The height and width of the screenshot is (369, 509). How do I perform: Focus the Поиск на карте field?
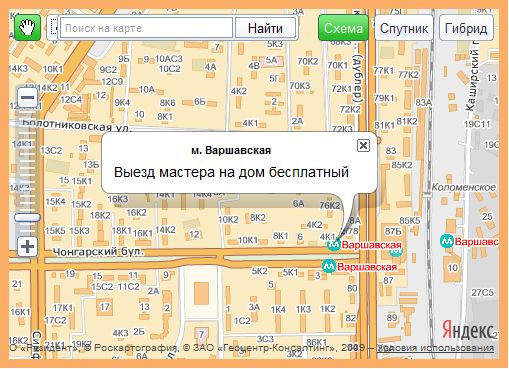[146, 28]
